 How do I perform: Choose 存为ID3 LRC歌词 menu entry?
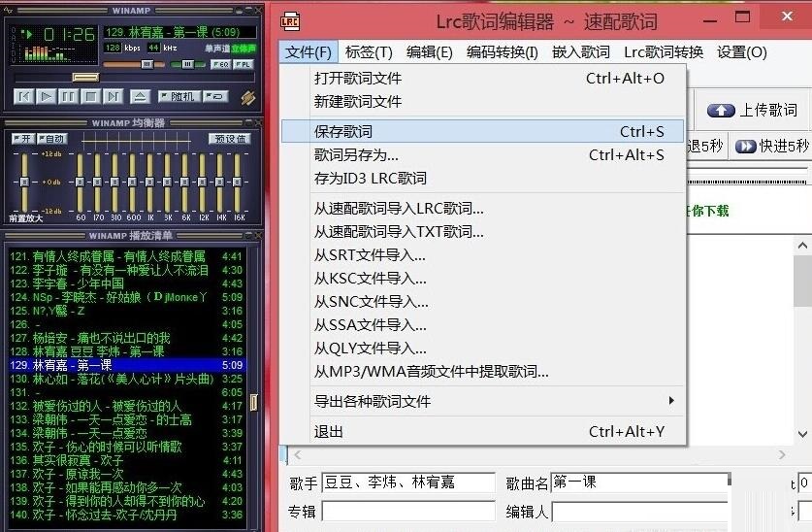pos(483,179)
